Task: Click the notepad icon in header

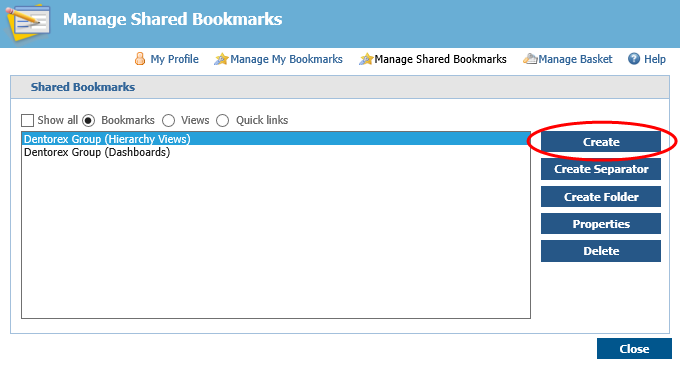Action: coord(28,23)
